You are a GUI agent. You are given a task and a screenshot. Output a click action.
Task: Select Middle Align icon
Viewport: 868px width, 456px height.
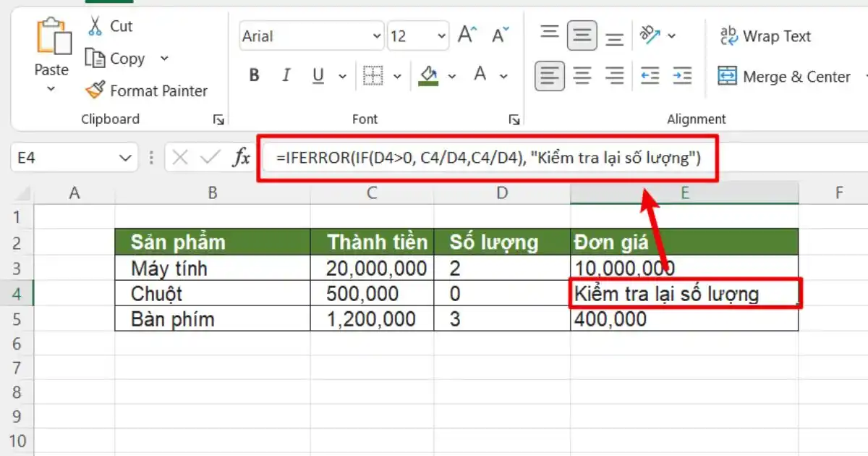[582, 35]
